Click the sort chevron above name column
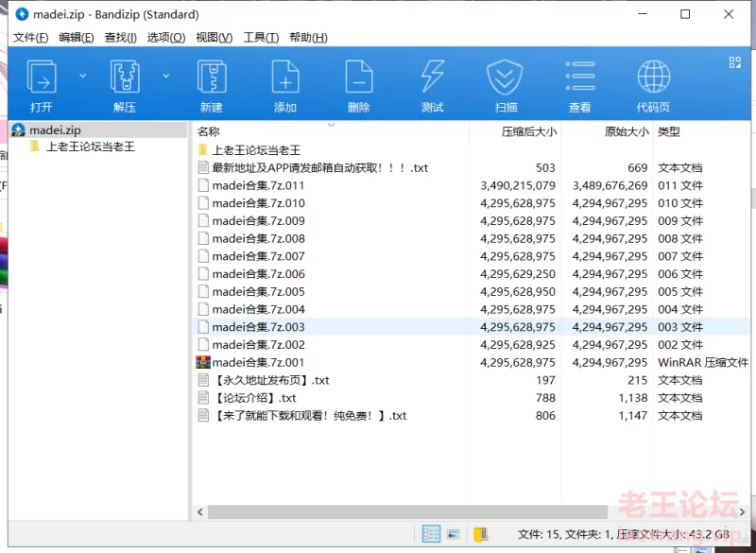756x553 pixels. coord(332,125)
